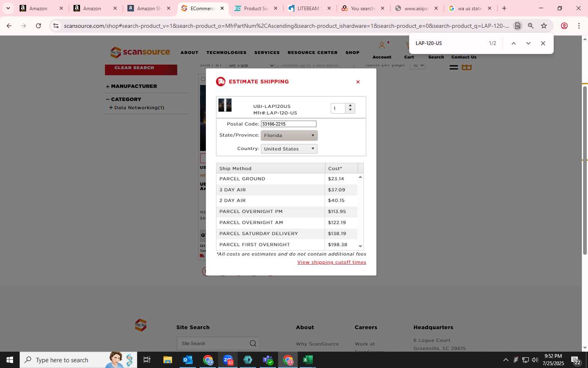The image size is (588, 368).
Task: Select the 2 DAY AIR row
Action: pos(287,200)
